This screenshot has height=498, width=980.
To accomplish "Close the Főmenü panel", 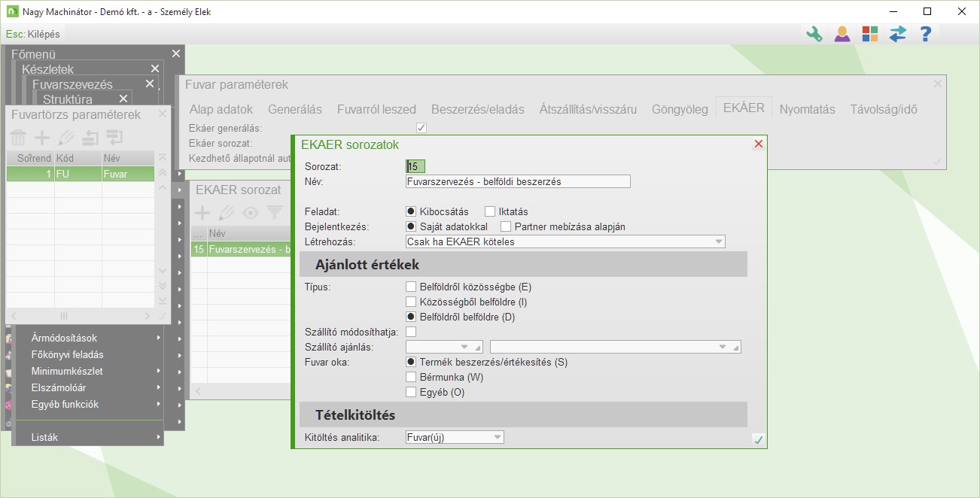I will coord(176,53).
